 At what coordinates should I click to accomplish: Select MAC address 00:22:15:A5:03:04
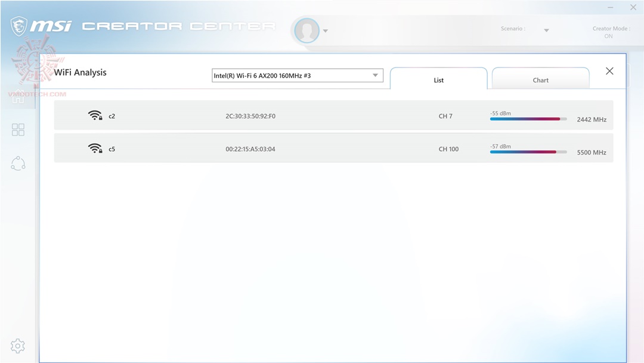click(x=250, y=149)
